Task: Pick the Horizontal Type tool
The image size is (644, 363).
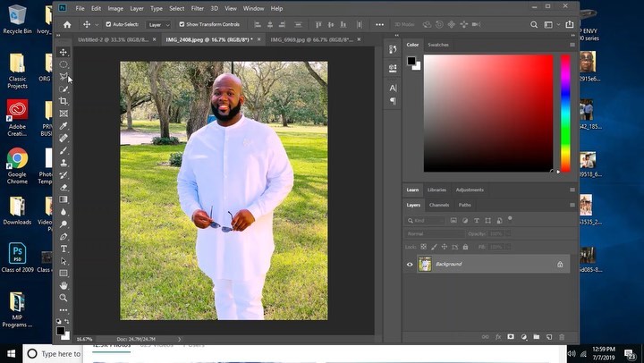Action: 64,249
